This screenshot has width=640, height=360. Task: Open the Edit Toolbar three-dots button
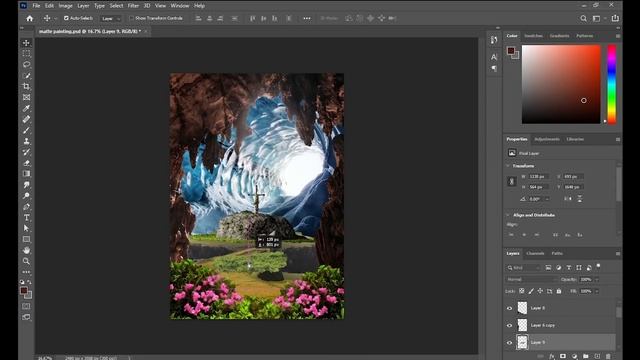pyautogui.click(x=27, y=272)
